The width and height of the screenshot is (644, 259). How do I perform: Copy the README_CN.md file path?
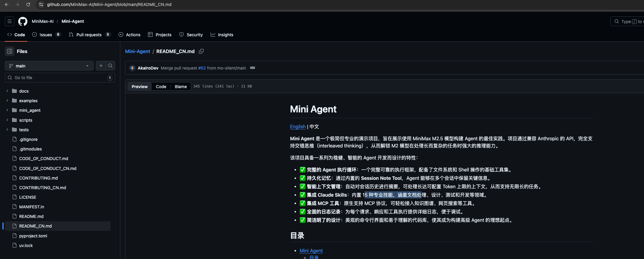coord(201,51)
